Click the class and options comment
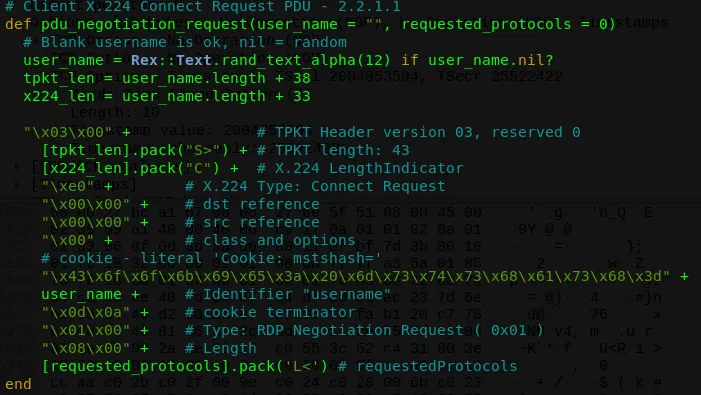This screenshot has width=701, height=395. [x=270, y=240]
